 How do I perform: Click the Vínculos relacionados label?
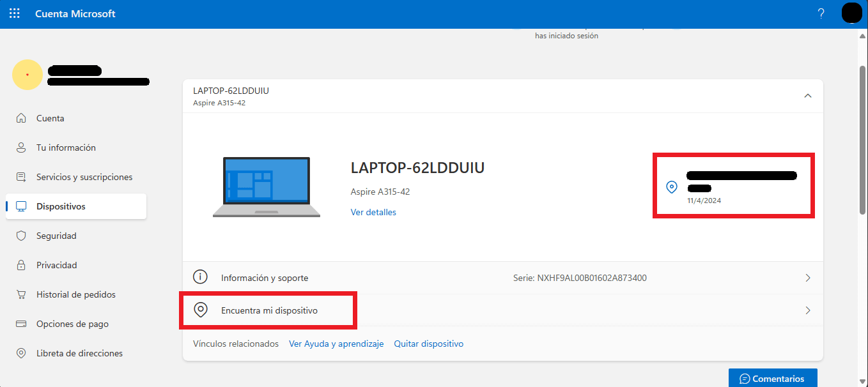click(x=236, y=344)
